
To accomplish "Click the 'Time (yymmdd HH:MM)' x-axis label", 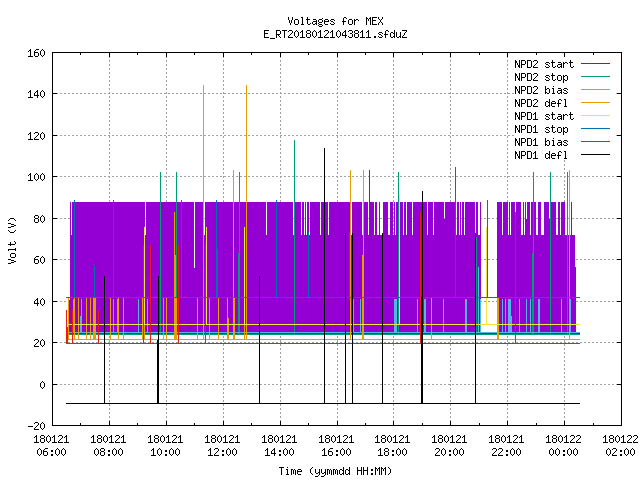I will [x=335, y=471].
